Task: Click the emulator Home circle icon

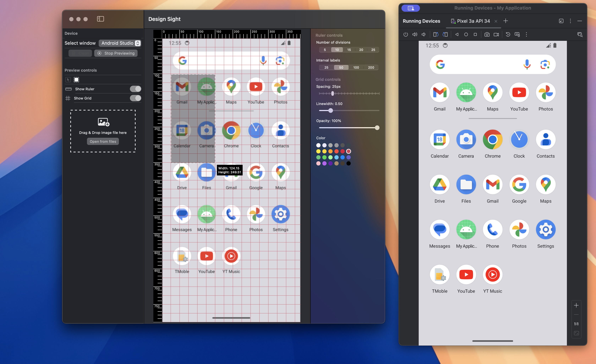Action: coord(466,34)
